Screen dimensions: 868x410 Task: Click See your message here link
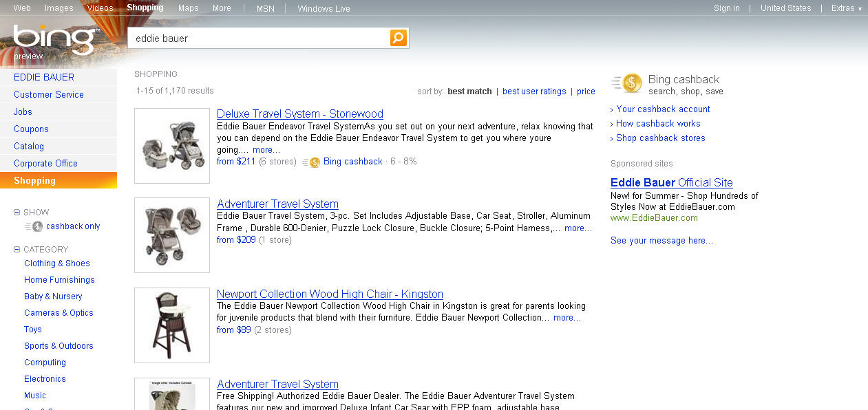661,241
